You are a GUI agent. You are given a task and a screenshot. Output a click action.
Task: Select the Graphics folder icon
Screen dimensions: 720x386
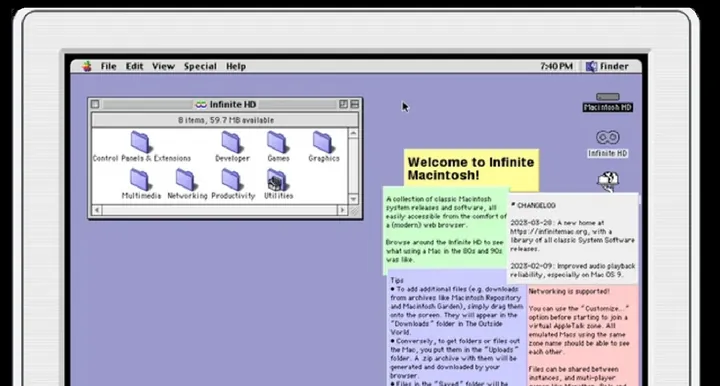323,142
